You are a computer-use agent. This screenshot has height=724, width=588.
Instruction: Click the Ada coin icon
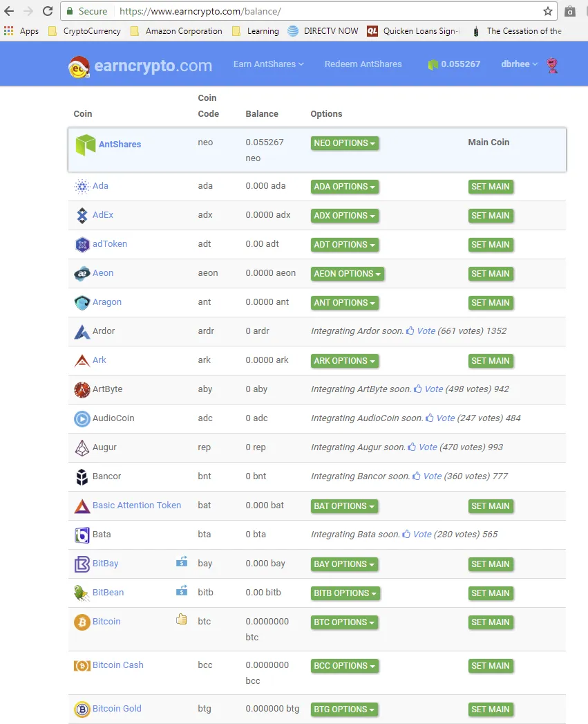point(82,187)
